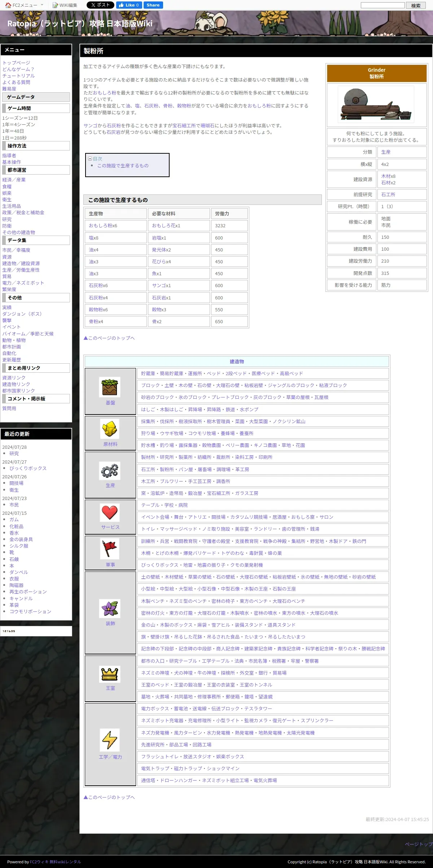Click the 基盤 grass block icon
The width and height of the screenshot is (433, 868).
click(110, 387)
